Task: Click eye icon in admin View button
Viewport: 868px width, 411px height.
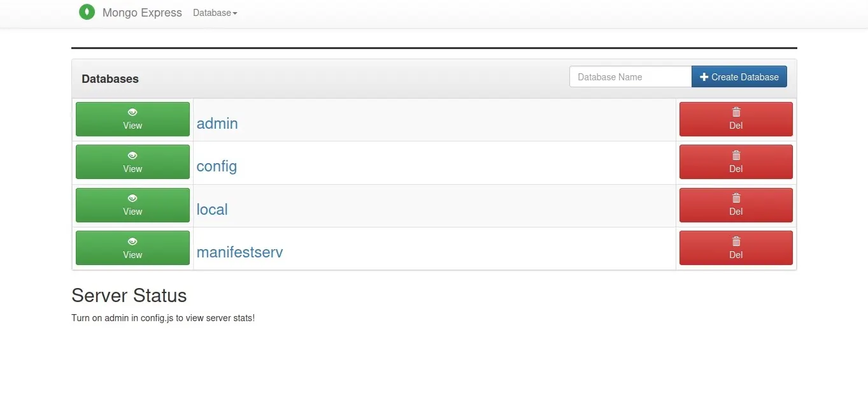Action: tap(132, 112)
